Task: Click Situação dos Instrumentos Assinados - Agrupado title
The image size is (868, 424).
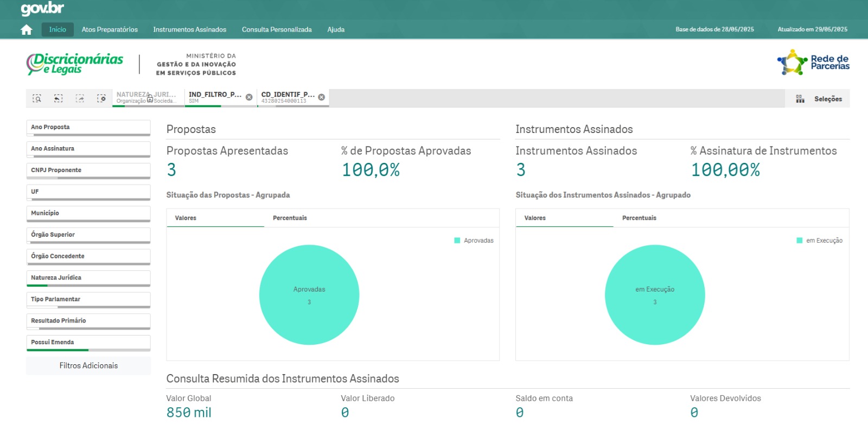Action: 603,195
